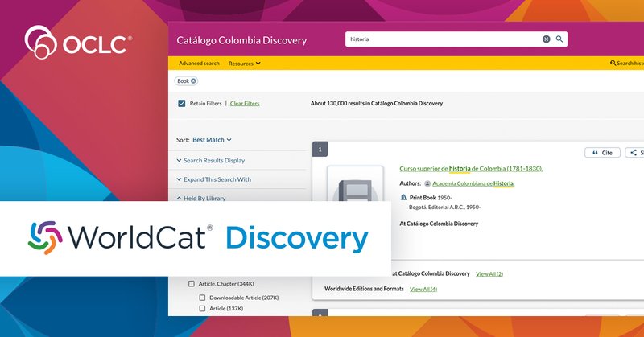Click View All (2) link

pyautogui.click(x=489, y=273)
